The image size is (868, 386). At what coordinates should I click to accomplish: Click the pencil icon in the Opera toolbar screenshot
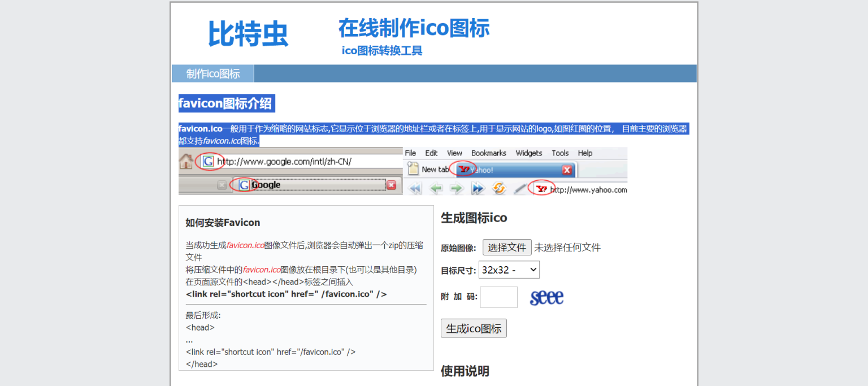tap(519, 187)
